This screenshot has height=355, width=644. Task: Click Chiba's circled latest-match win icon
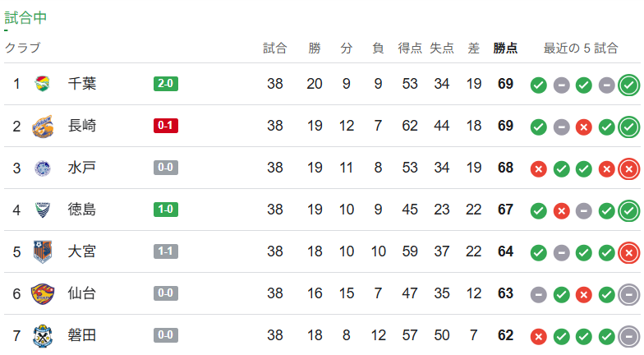click(629, 85)
